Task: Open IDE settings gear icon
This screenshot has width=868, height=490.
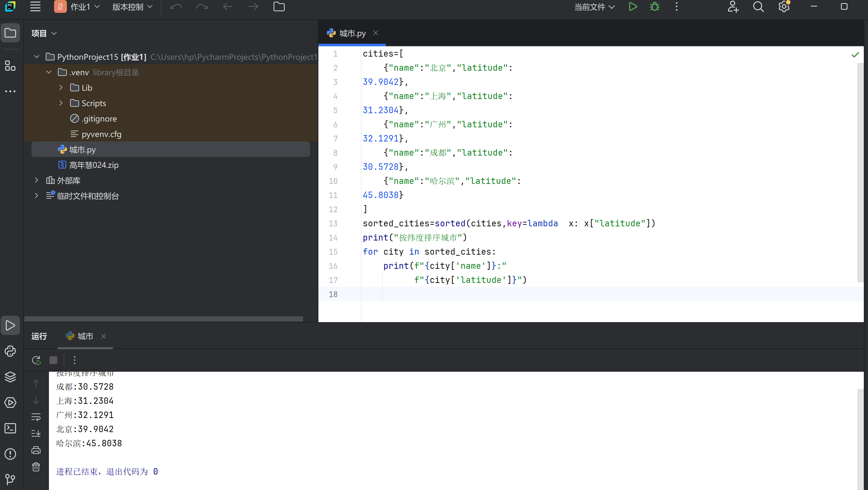Action: pos(784,7)
